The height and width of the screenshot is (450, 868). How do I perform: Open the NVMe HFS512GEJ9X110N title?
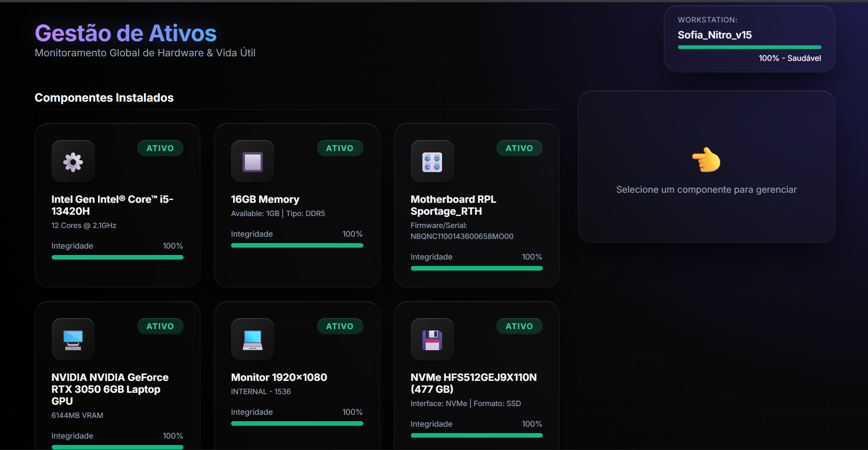(473, 383)
